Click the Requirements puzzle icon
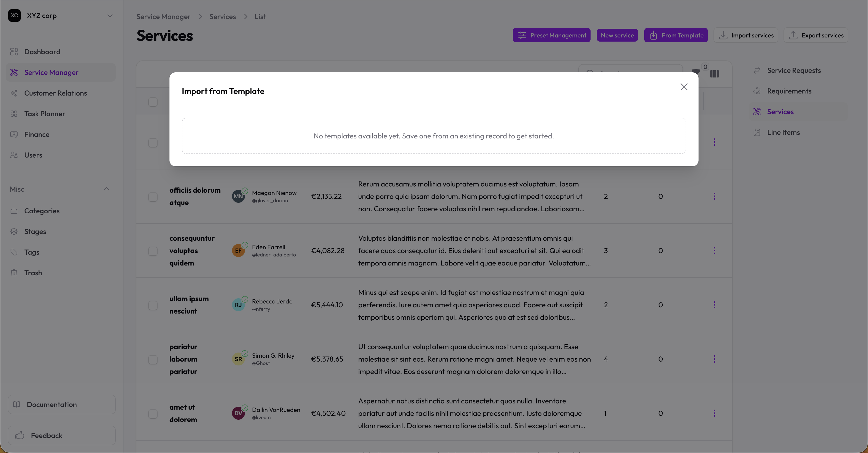Viewport: 868px width, 453px height. (757, 91)
